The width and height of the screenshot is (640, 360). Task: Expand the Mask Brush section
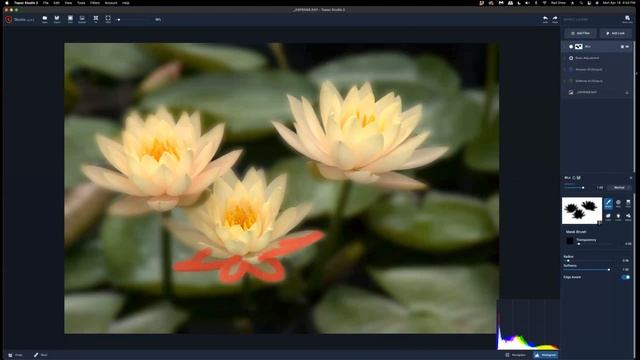[x=576, y=231]
